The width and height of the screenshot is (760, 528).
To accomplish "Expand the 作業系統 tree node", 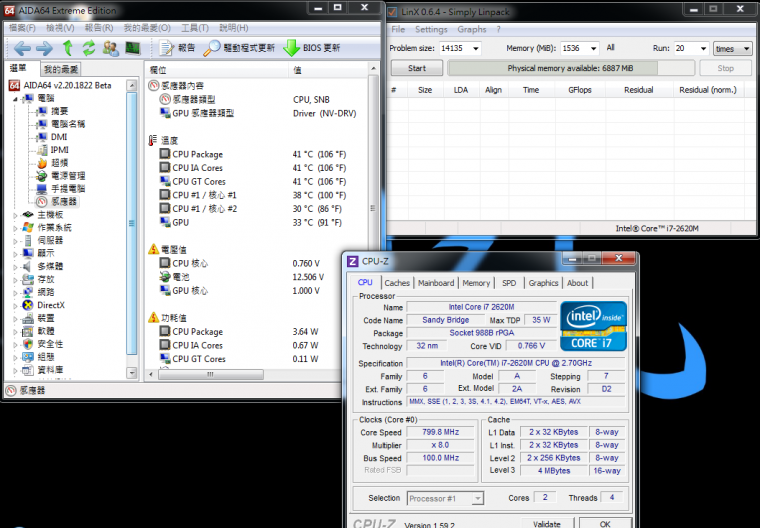I will click(16, 228).
